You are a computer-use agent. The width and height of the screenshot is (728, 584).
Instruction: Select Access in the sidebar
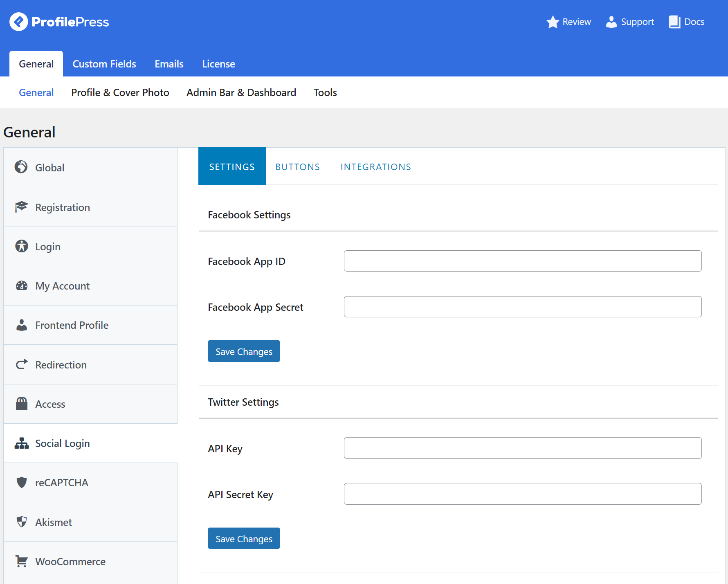pos(90,404)
